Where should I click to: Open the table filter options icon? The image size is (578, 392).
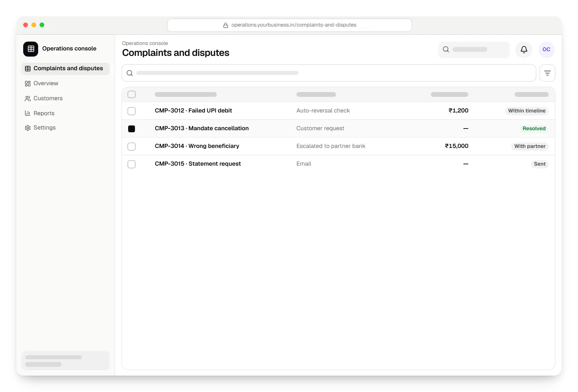pyautogui.click(x=547, y=73)
